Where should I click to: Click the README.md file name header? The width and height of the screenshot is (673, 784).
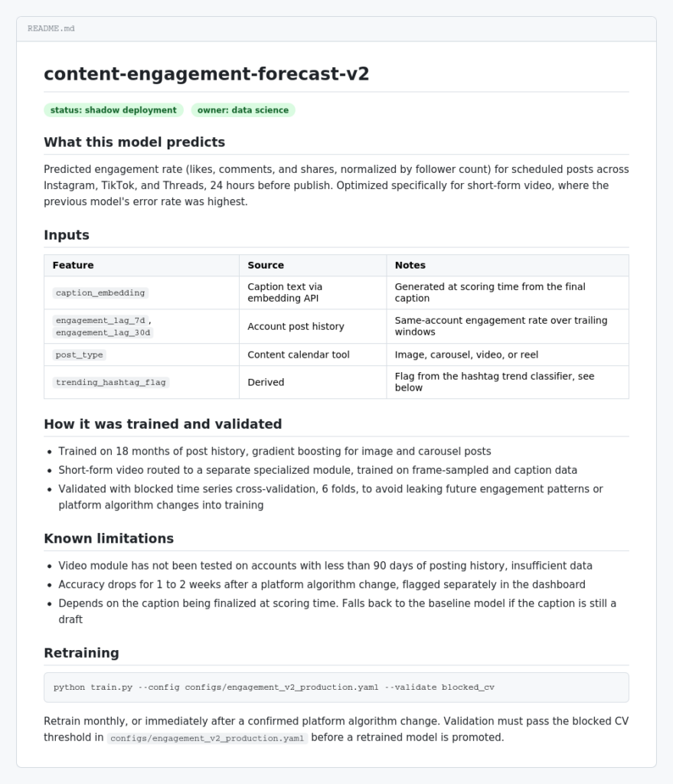pos(51,28)
